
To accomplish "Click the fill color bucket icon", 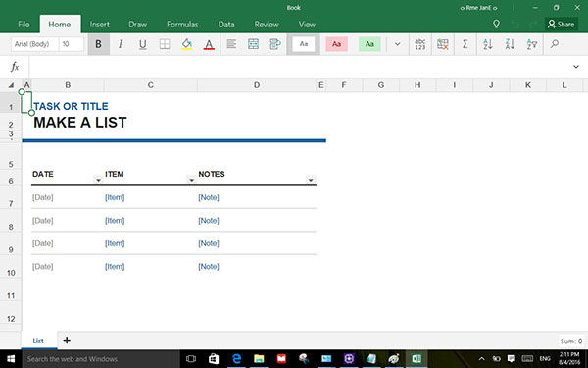I will (x=187, y=44).
